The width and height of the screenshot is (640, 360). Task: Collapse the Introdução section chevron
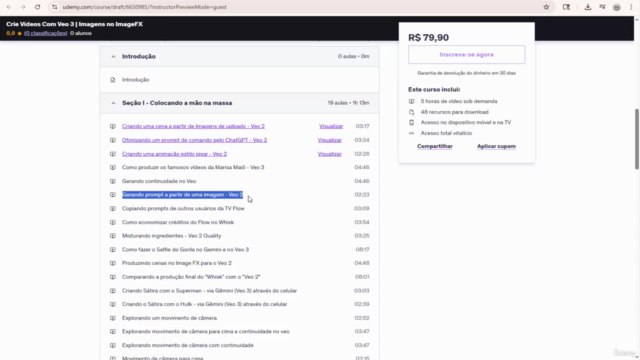[x=113, y=57]
